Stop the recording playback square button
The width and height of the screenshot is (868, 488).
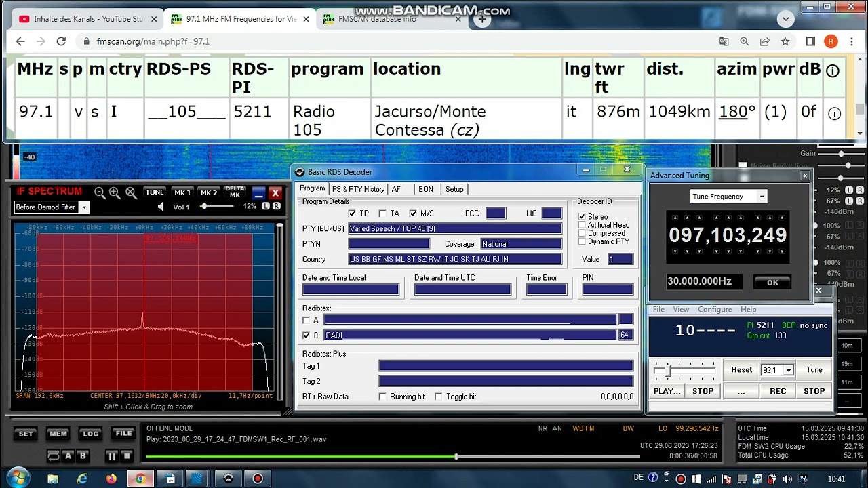point(127,456)
